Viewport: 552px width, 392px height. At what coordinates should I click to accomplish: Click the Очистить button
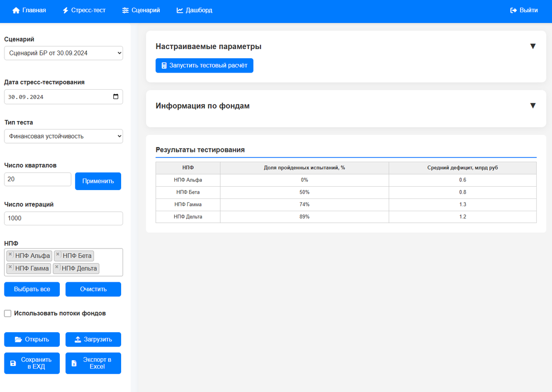tap(93, 289)
